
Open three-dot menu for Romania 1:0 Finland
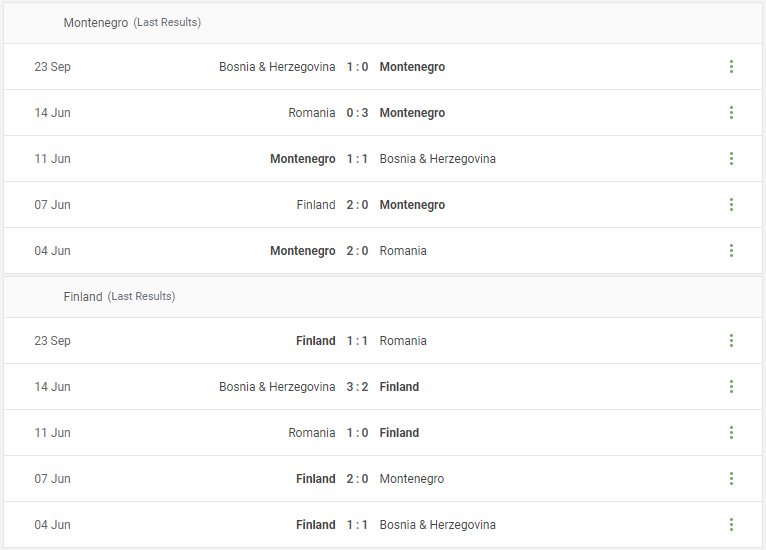(731, 432)
